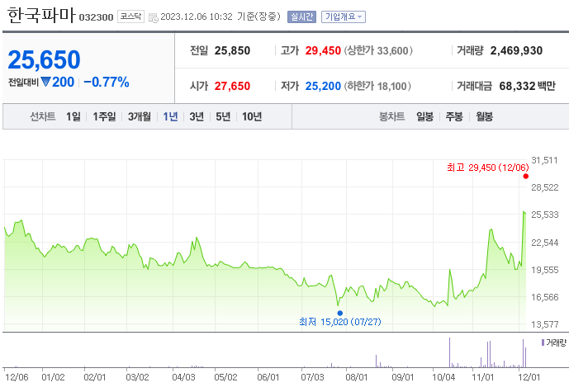The height and width of the screenshot is (392, 569).
Task: Open the 기업개요 dropdown
Action: (344, 17)
